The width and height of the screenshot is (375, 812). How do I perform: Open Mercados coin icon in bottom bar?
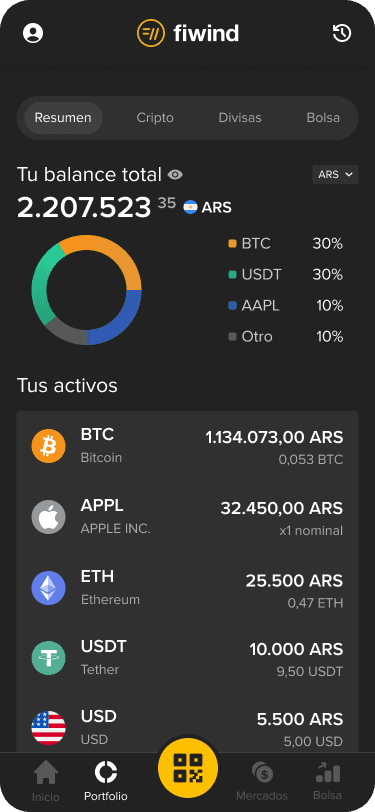coord(262,773)
